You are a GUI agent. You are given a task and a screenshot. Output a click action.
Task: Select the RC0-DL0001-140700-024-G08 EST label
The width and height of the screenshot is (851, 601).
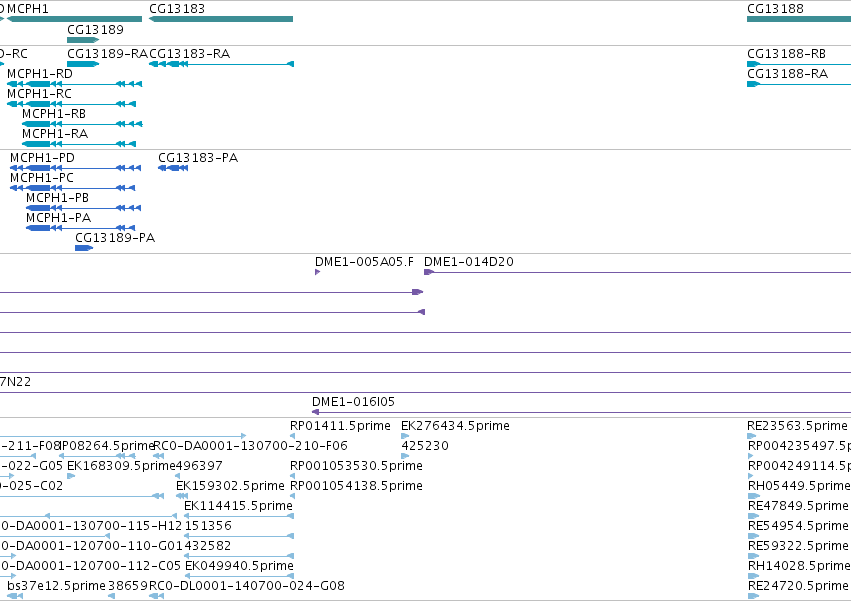click(247, 586)
